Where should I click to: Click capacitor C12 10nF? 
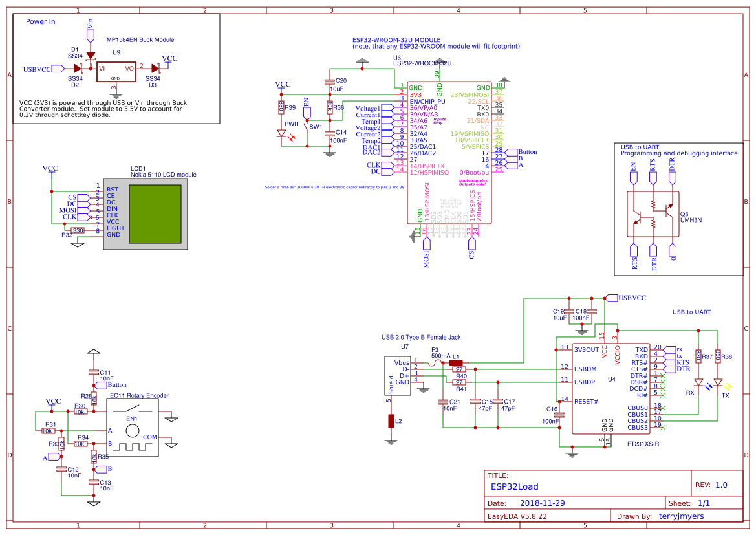click(61, 469)
